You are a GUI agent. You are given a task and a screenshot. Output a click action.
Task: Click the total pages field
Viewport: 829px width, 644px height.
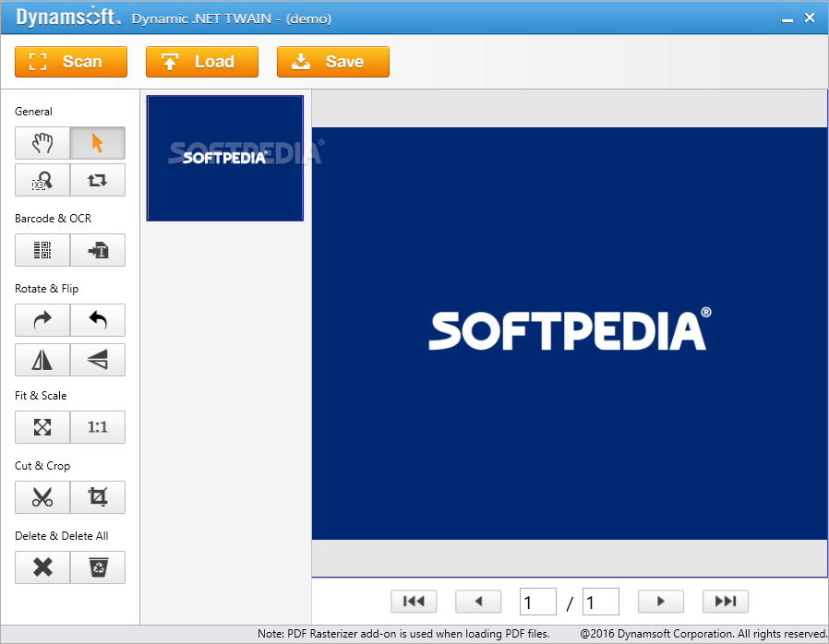[x=601, y=602]
